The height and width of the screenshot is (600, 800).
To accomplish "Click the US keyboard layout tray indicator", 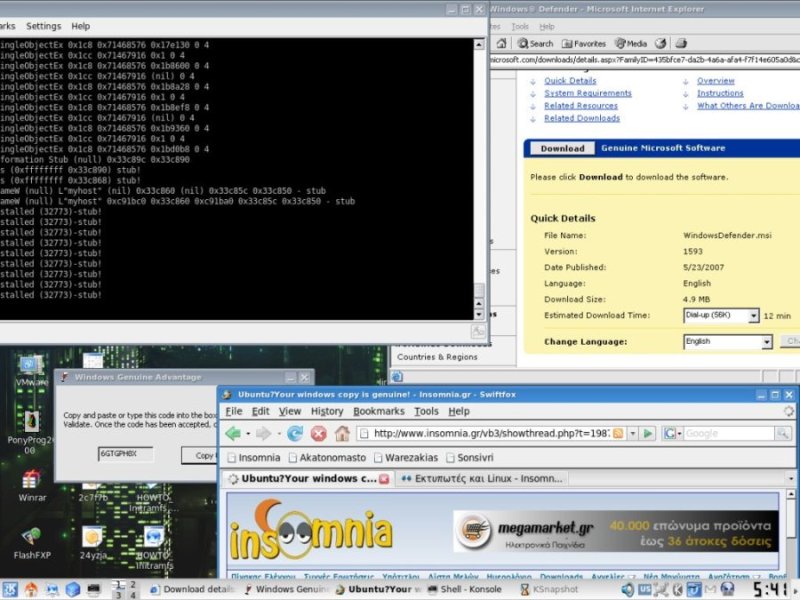I will click(645, 589).
